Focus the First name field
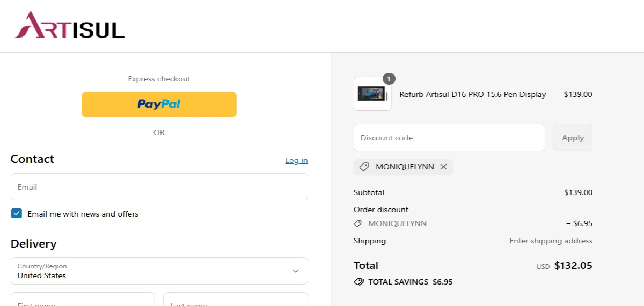The height and width of the screenshot is (306, 644). 83,299
